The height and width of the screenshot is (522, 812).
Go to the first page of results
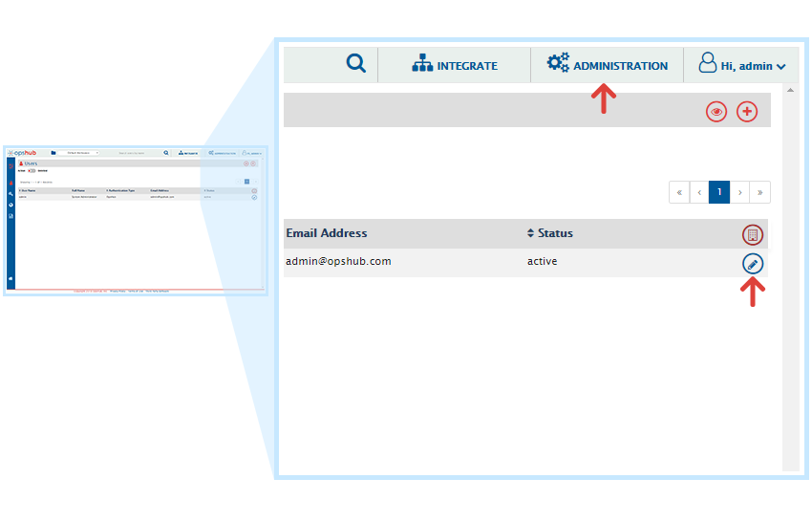pyautogui.click(x=679, y=192)
